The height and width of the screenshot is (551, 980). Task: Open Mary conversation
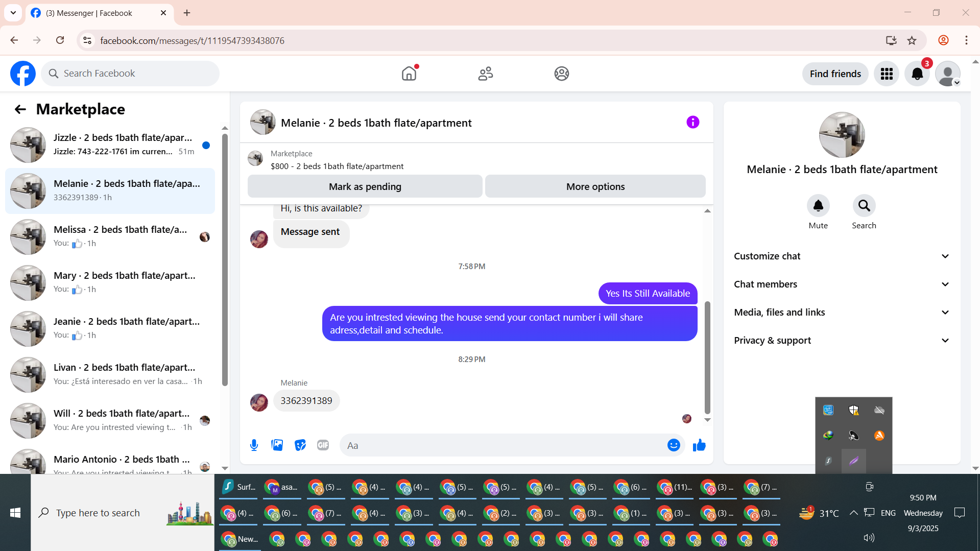[110, 282]
